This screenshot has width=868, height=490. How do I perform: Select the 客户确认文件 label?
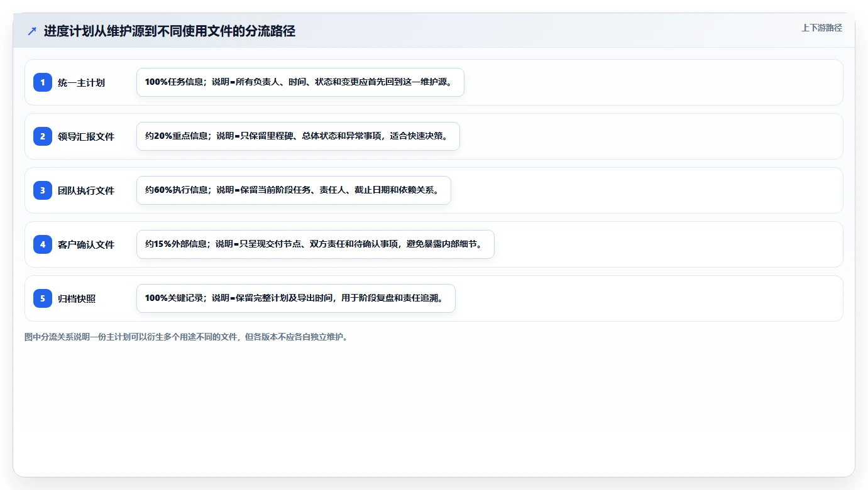pyautogui.click(x=86, y=245)
